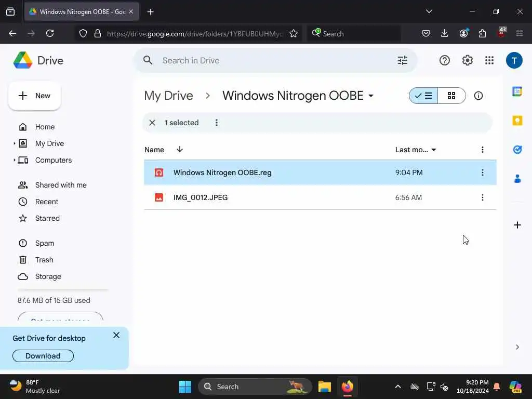This screenshot has height=399, width=532.
Task: Click Firefox toolbar Search box
Action: (354, 34)
